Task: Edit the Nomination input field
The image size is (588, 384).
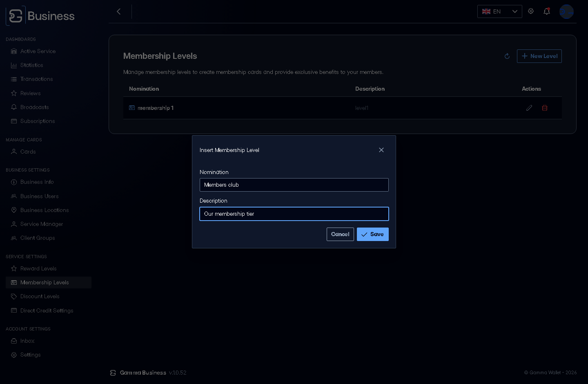Action: (x=294, y=185)
